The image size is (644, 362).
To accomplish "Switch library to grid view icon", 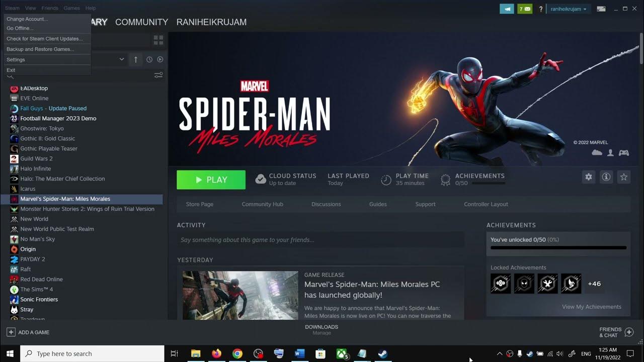I will 158,40.
